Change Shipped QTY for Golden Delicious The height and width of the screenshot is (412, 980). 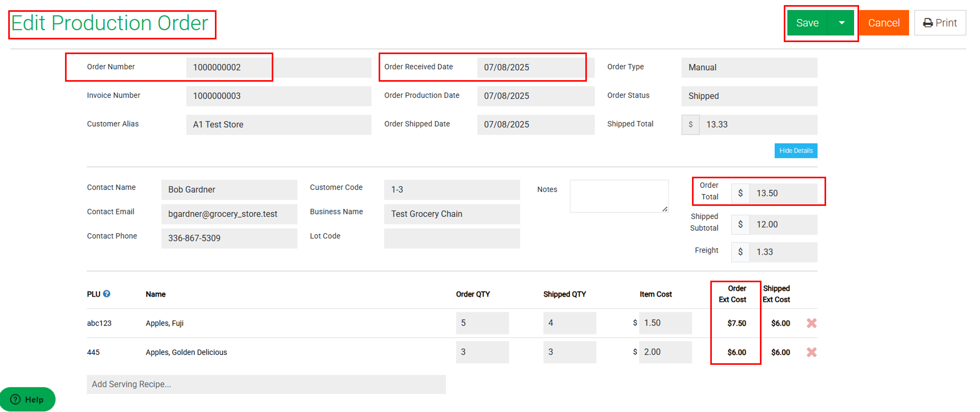569,352
